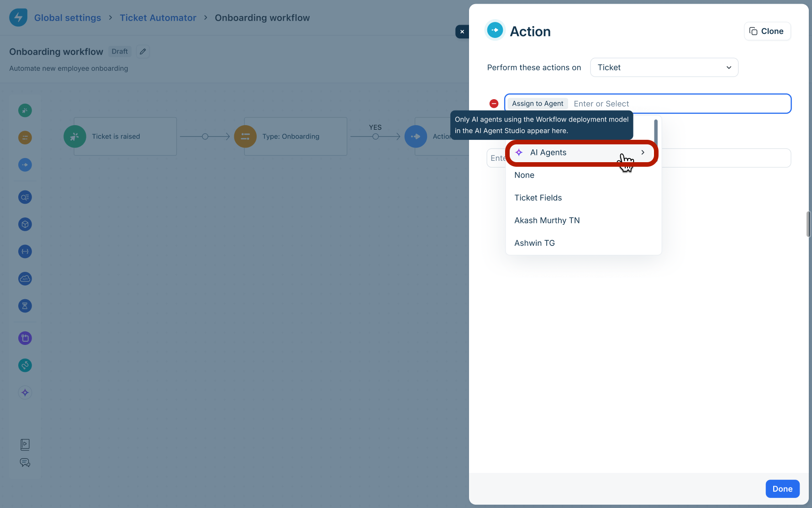
Task: Select the cube object sidebar icon
Action: pyautogui.click(x=25, y=224)
